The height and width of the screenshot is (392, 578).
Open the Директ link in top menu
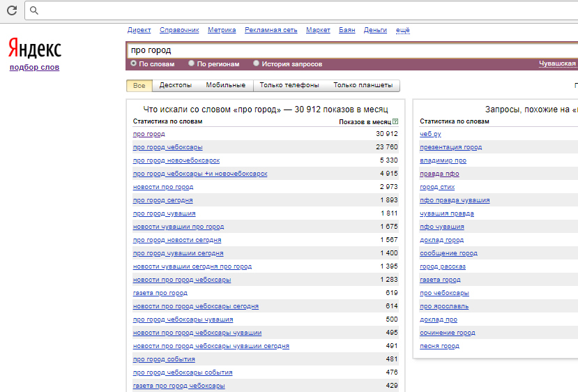click(139, 30)
